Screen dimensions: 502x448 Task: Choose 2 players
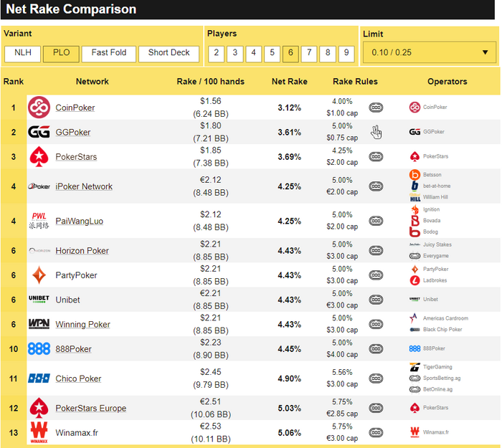(217, 54)
